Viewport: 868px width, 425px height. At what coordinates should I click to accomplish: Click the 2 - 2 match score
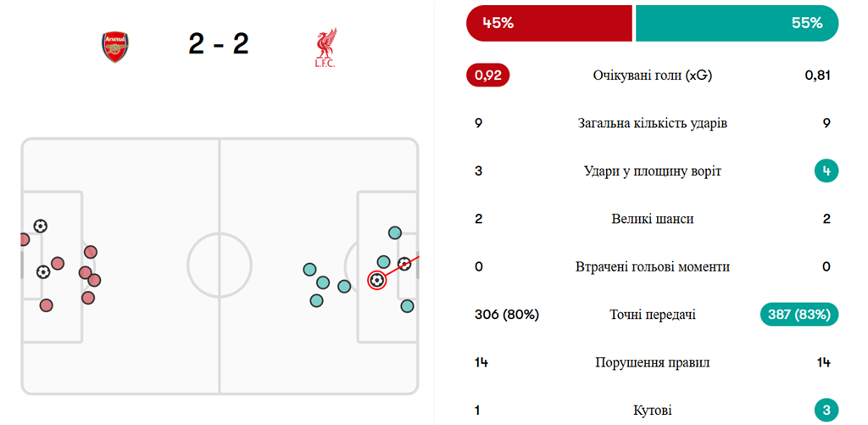pos(219,44)
